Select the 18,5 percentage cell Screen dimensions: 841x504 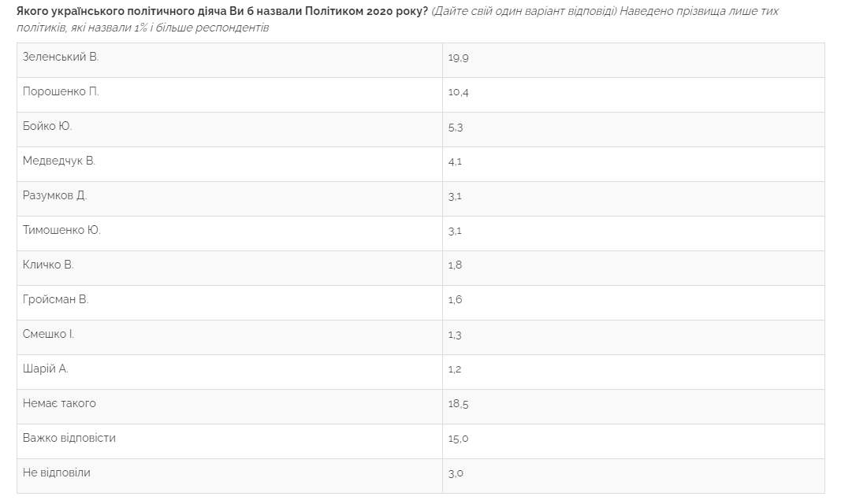459,404
